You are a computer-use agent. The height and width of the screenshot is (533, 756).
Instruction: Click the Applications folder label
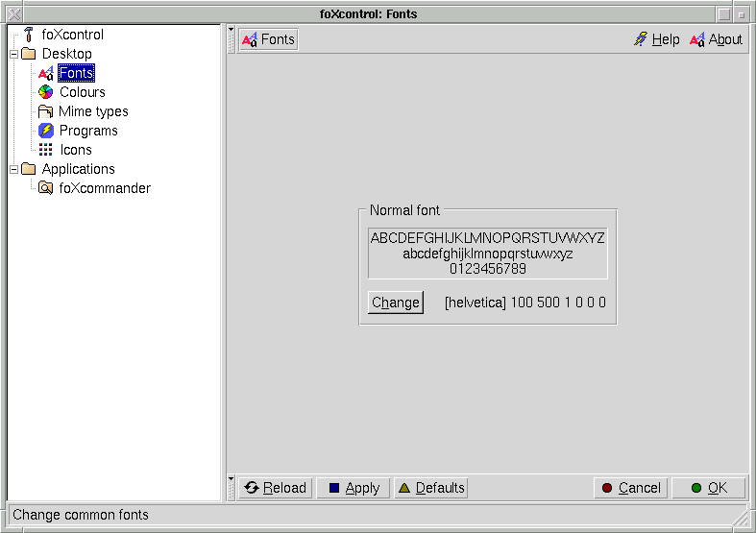pos(79,169)
